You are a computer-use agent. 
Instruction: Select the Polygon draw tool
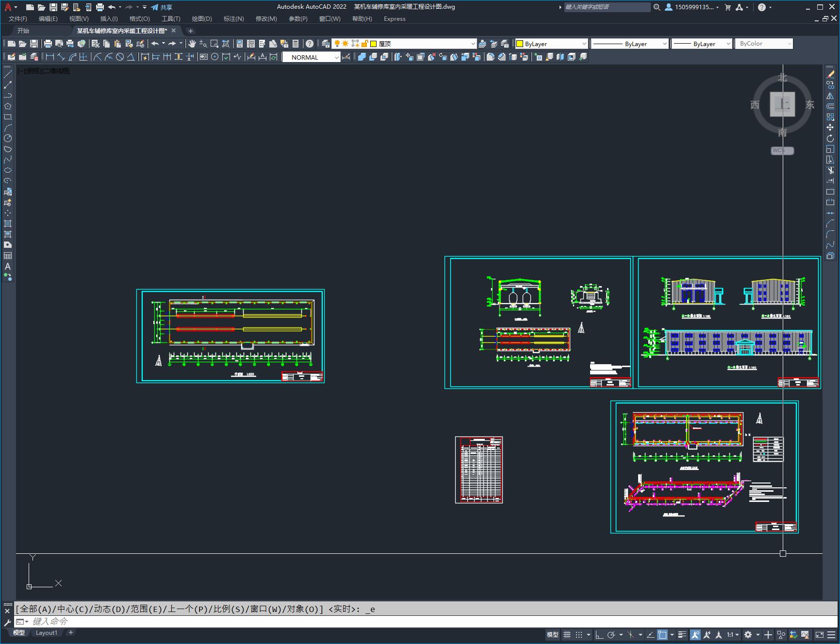(x=8, y=106)
